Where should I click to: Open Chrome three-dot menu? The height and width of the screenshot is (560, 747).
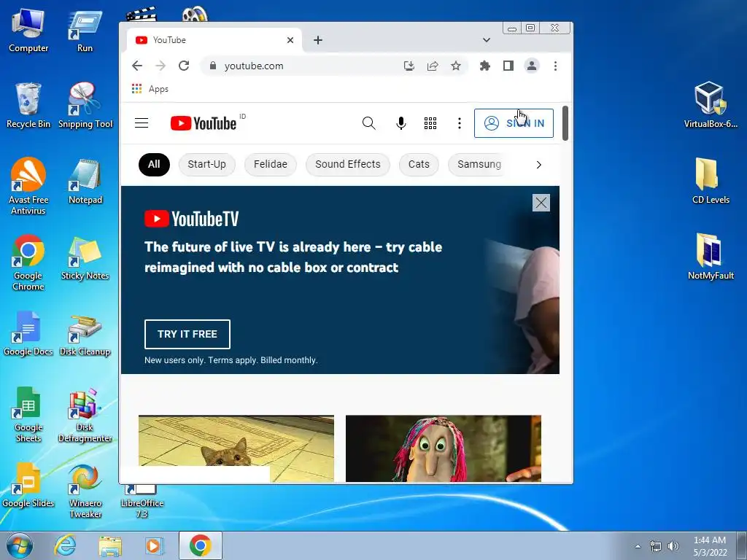[x=555, y=66]
